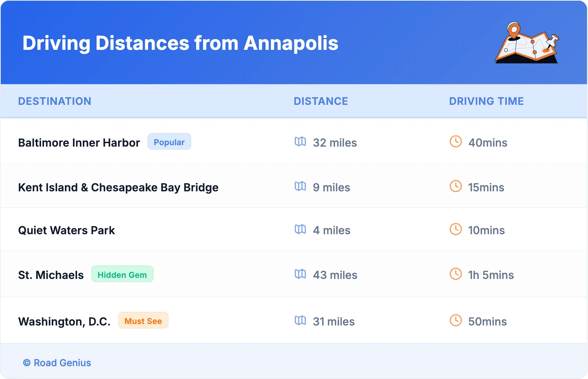Click the Baltimore Inner Harbor destination

click(79, 143)
